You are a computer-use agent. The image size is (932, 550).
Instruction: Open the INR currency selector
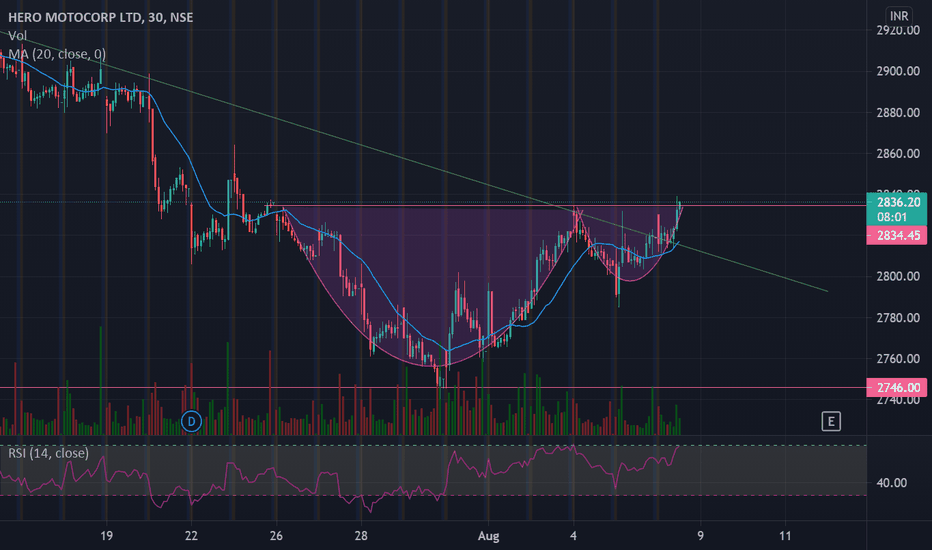899,15
